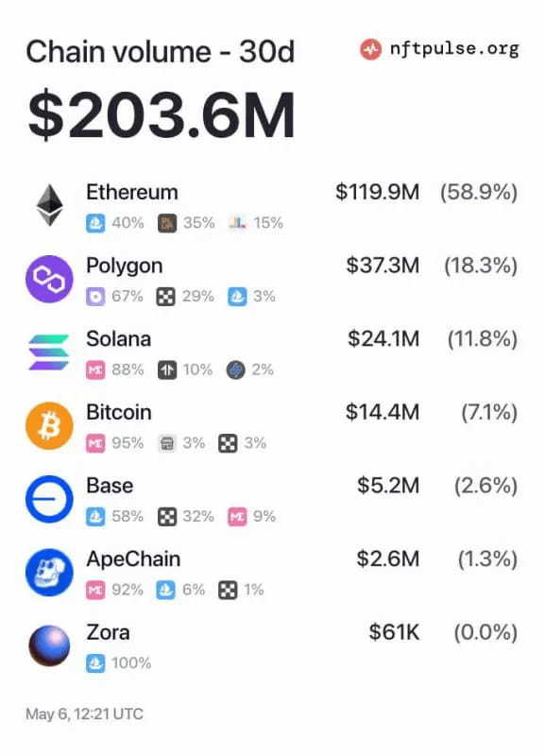Click OpenSea icon showing 100% under Zora
The height and width of the screenshot is (756, 545).
point(95,663)
